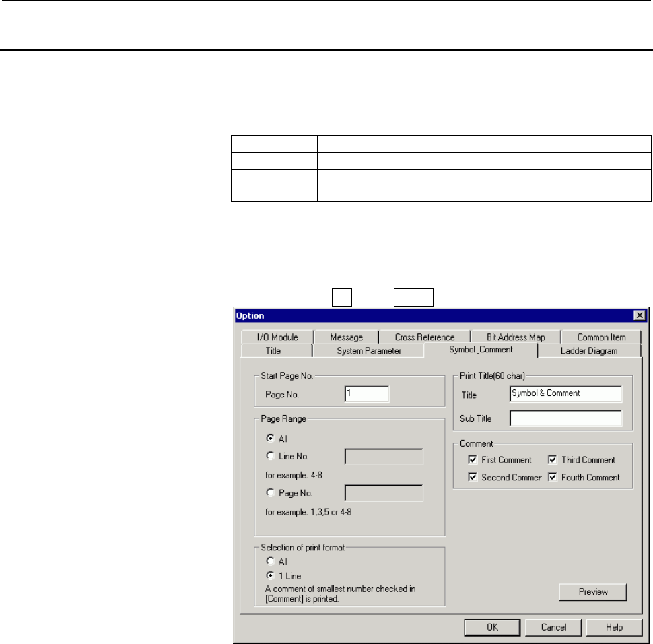
Task: Click the print Title field containing Symbol & Comment
Action: (565, 394)
